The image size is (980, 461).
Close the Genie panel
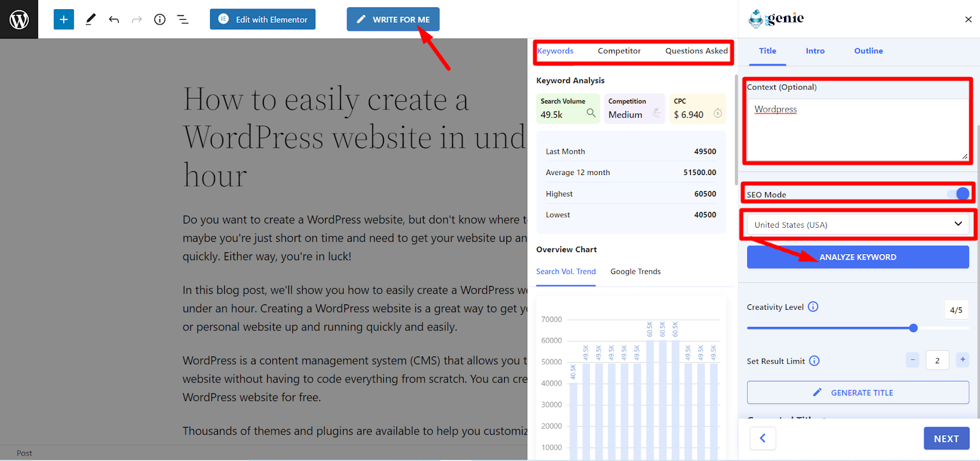coord(968,20)
